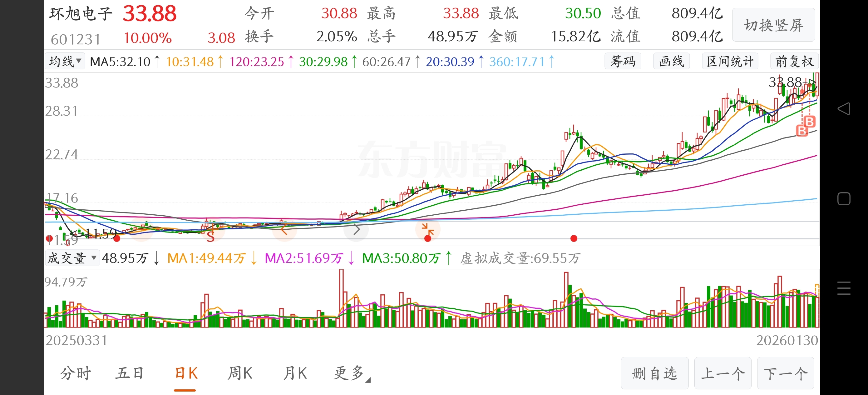868x395 pixels.
Task: Tap the Android back navigation triangle
Action: pos(844,109)
